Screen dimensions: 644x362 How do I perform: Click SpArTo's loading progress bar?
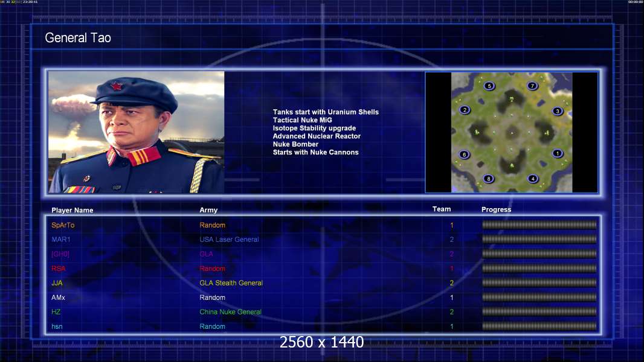pos(539,224)
